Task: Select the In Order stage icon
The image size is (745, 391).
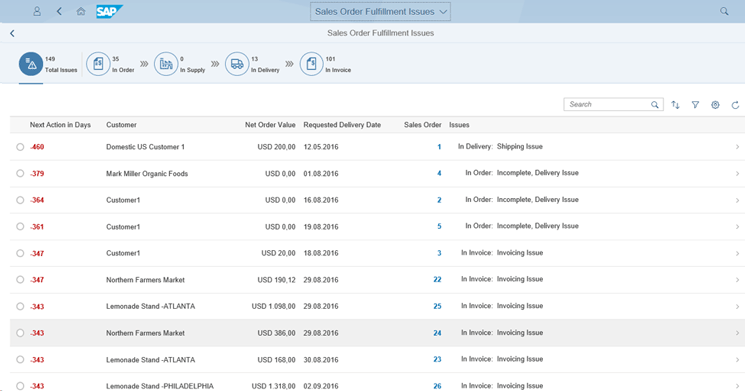Action: (x=98, y=64)
